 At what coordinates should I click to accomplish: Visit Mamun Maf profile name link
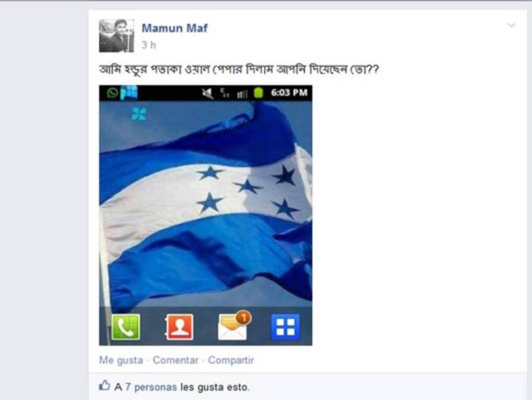pos(174,28)
